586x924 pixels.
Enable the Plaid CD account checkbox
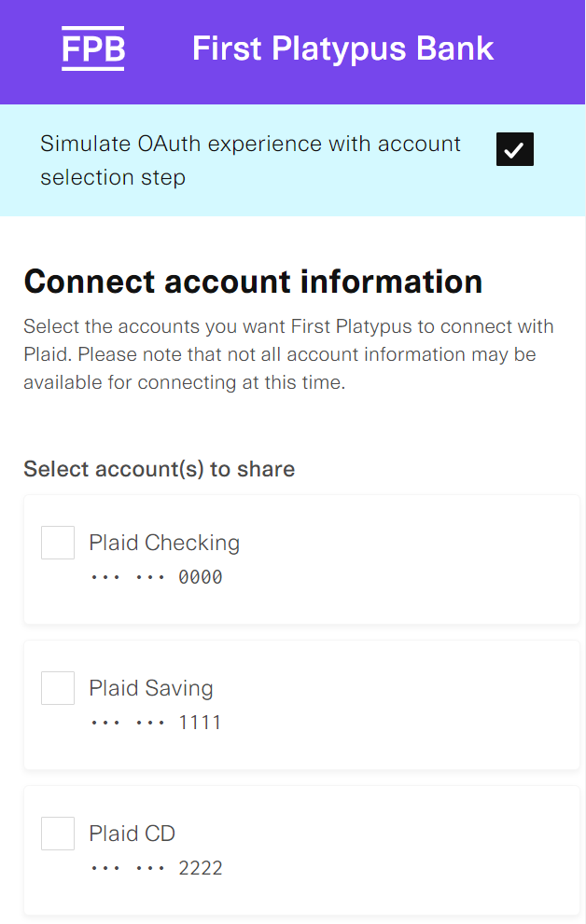pyautogui.click(x=58, y=834)
